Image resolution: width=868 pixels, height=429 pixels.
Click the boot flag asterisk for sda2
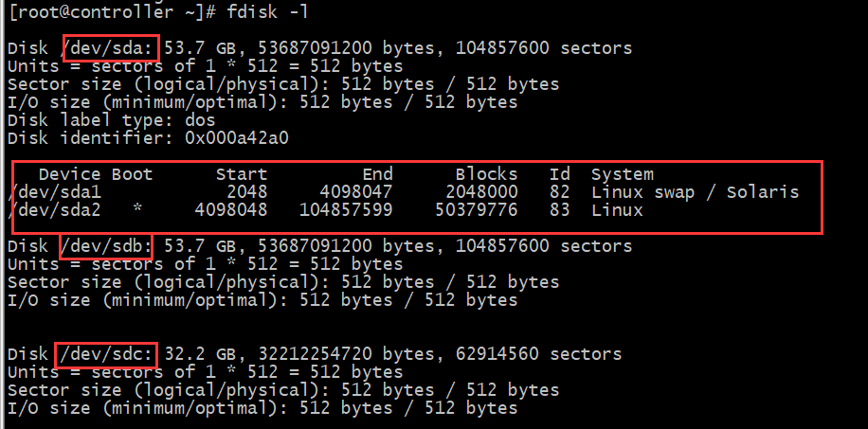[137, 210]
